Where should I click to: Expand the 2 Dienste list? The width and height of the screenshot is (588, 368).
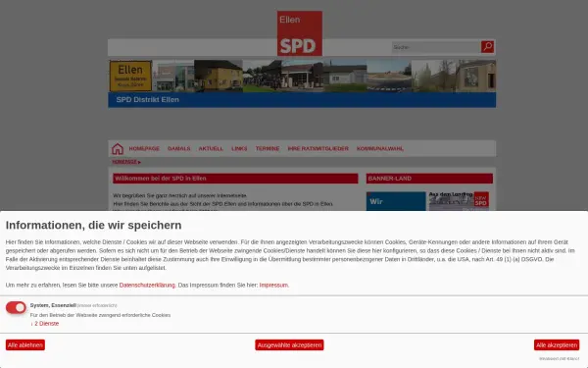(45, 323)
